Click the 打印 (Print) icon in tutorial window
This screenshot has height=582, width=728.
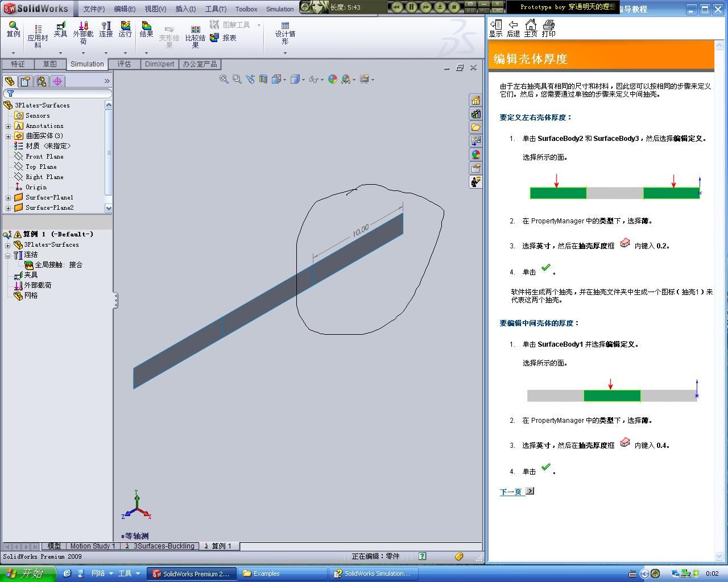tap(549, 28)
